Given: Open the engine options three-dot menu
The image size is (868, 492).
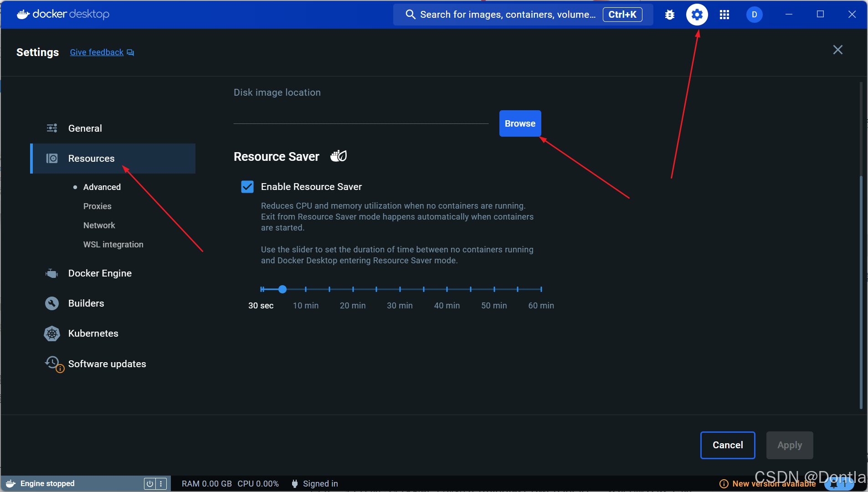Looking at the screenshot, I should pos(161,484).
